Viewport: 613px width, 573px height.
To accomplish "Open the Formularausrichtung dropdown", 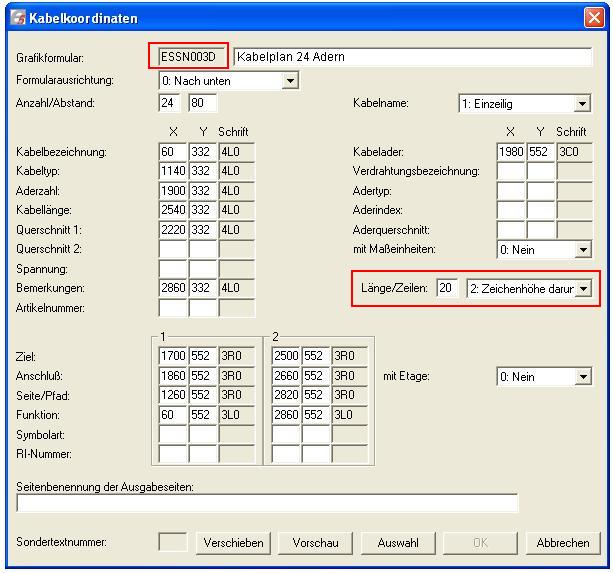I will (290, 81).
